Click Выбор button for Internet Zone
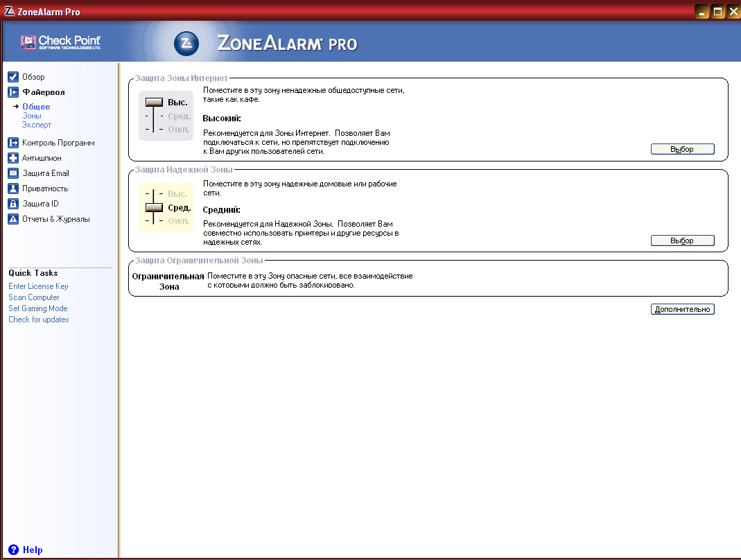This screenshot has width=741, height=560. (682, 149)
